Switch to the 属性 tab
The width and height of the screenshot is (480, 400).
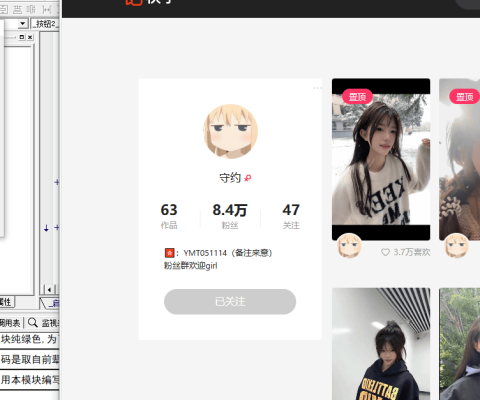(x=6, y=302)
